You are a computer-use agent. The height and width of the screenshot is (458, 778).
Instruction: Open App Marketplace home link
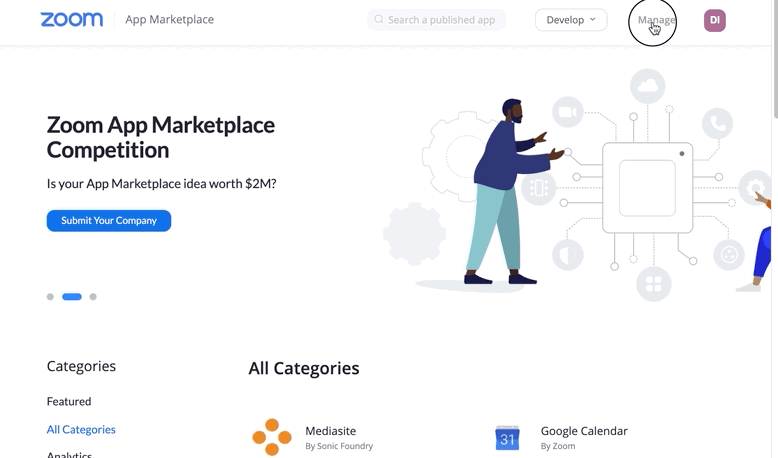(169, 19)
